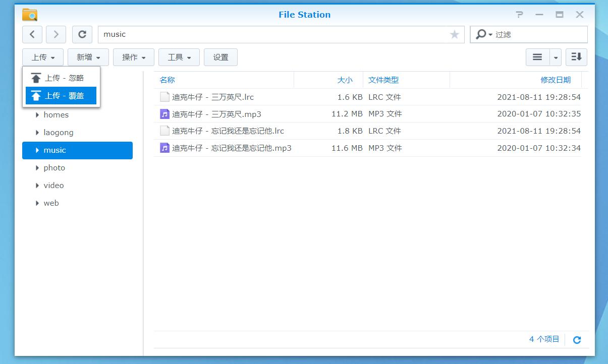Maximize the File Station window
Viewport: 608px width, 364px height.
click(560, 15)
